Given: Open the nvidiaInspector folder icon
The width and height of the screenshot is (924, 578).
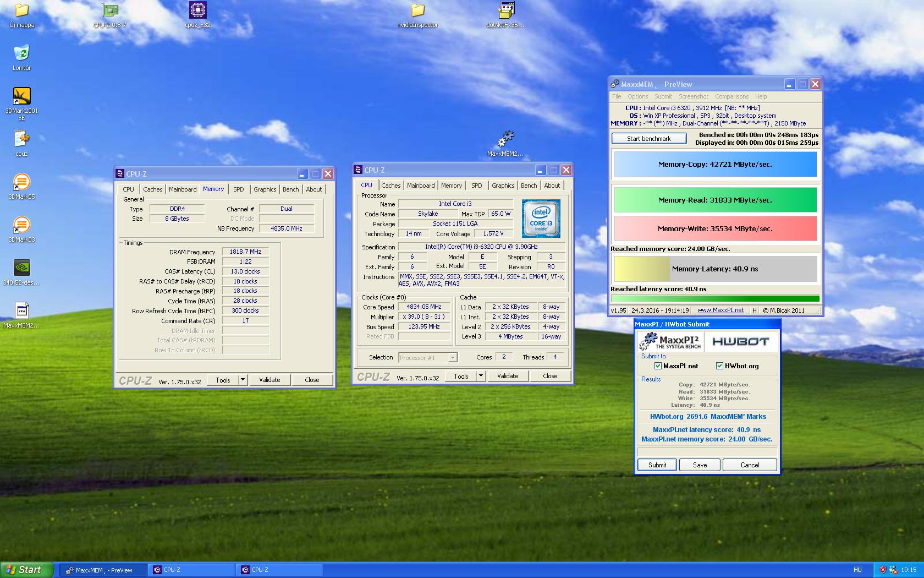Looking at the screenshot, I should [417, 15].
